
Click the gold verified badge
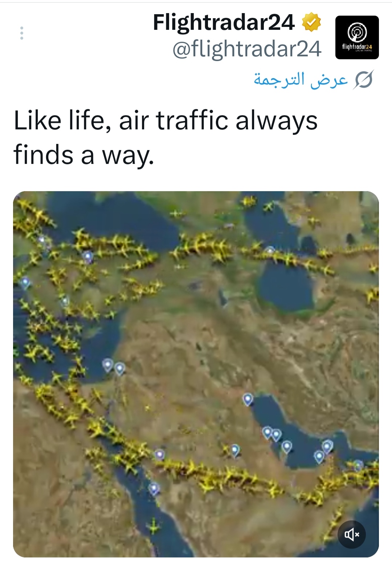click(x=312, y=22)
